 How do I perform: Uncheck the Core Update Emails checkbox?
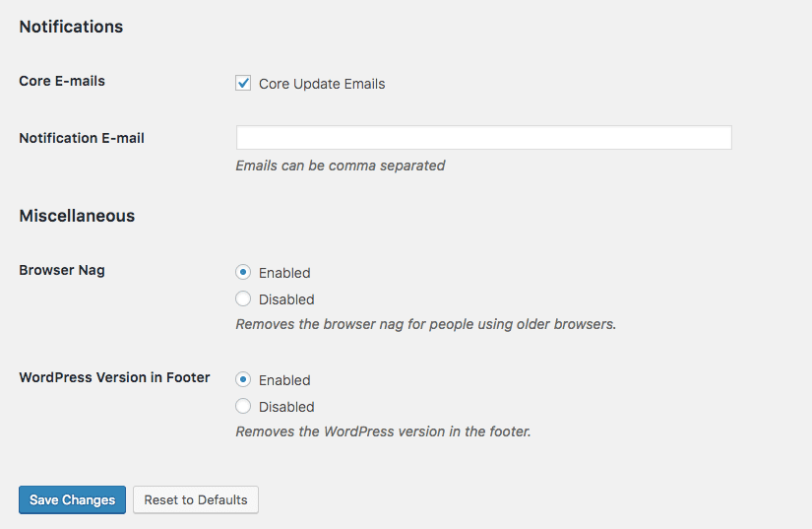(244, 84)
